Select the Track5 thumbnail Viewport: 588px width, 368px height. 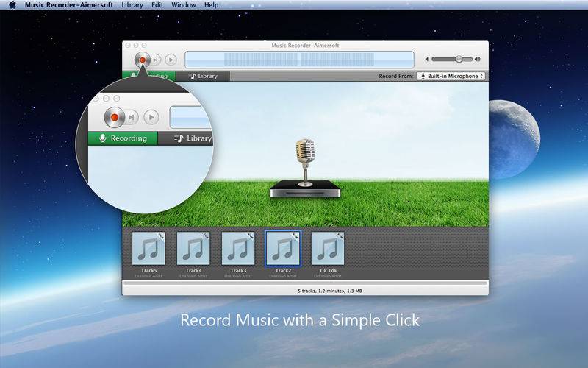pyautogui.click(x=148, y=248)
